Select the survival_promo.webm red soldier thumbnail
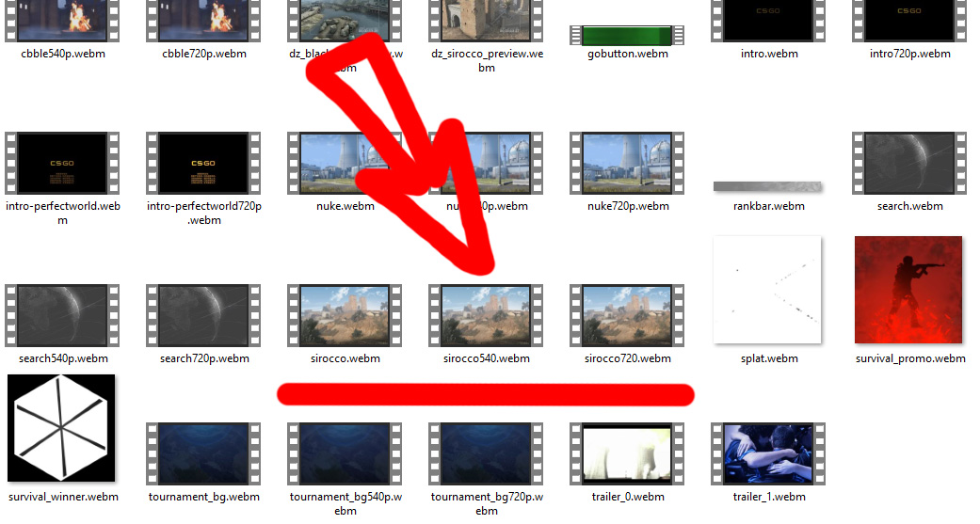Image resolution: width=980 pixels, height=524 pixels. coord(908,290)
